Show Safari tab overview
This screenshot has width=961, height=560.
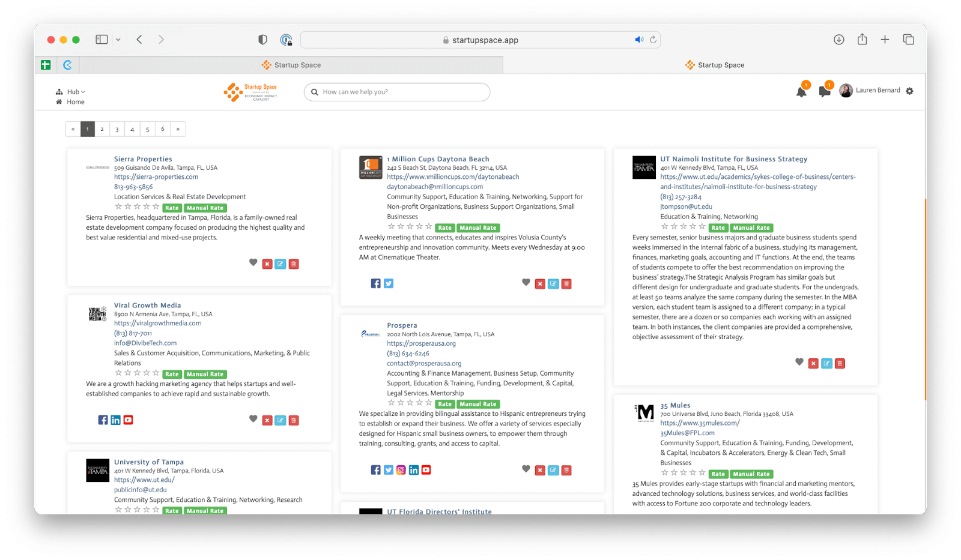tap(908, 40)
